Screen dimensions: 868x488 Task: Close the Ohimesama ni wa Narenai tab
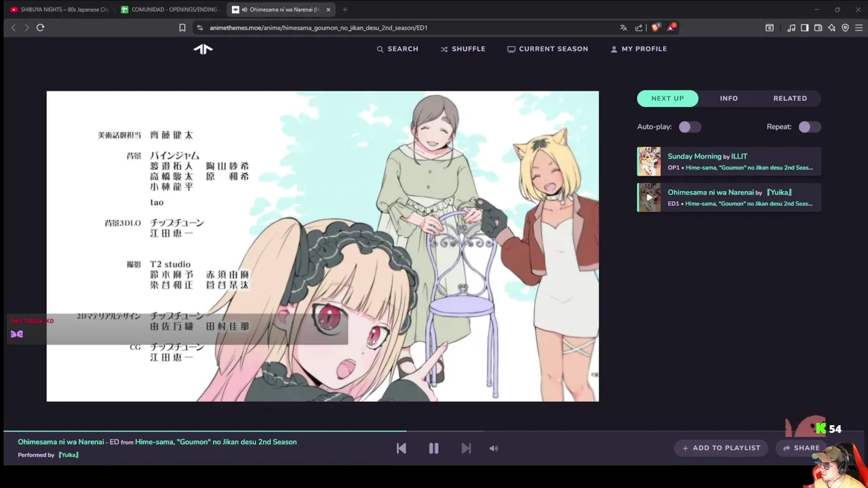click(x=329, y=9)
